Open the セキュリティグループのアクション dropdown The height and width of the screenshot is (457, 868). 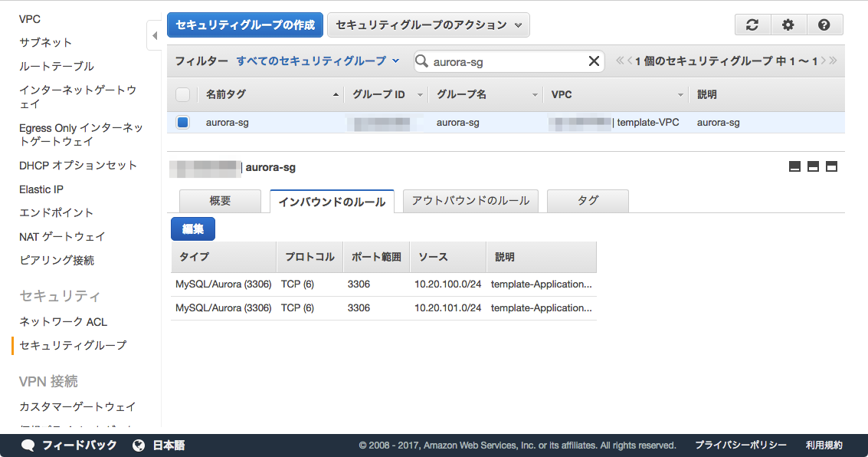428,25
